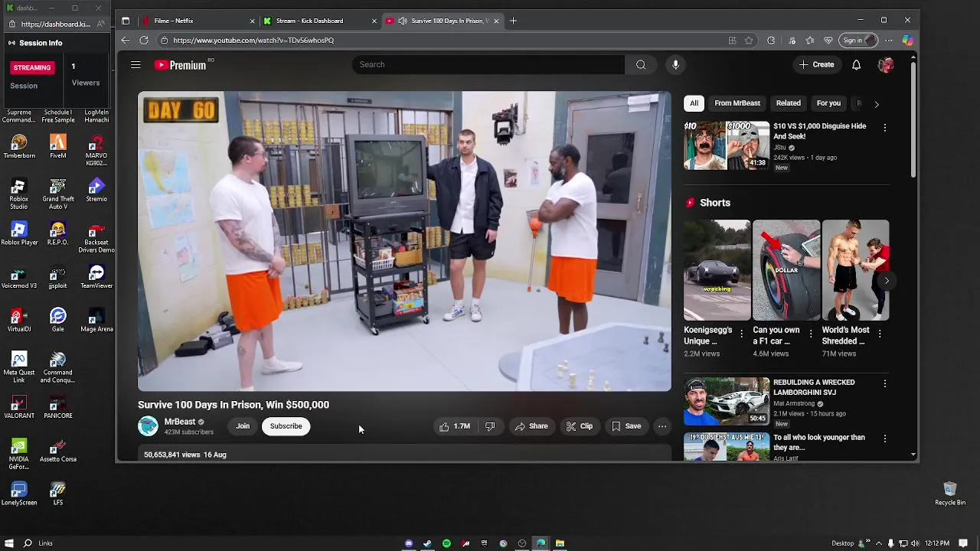Activate voice search microphone icon
This screenshot has width=980, height=551.
click(x=675, y=65)
